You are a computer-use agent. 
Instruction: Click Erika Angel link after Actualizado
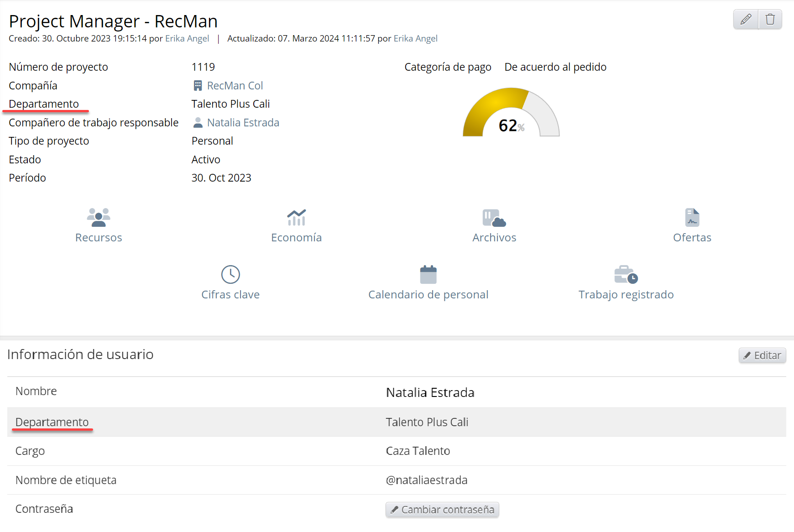[416, 38]
